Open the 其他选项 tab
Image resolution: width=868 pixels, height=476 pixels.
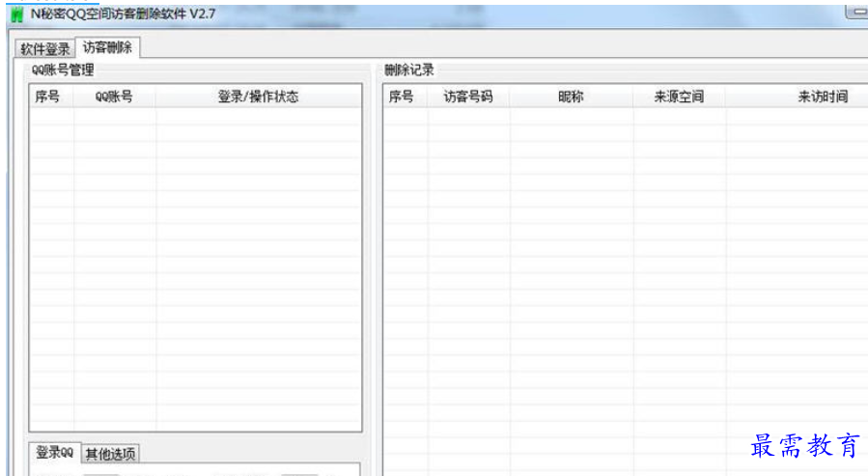tap(110, 454)
